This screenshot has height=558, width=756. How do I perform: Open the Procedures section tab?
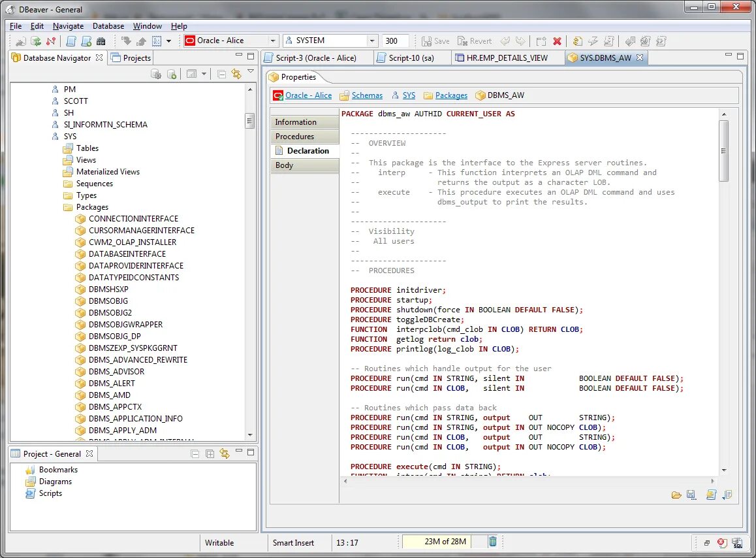[305, 137]
